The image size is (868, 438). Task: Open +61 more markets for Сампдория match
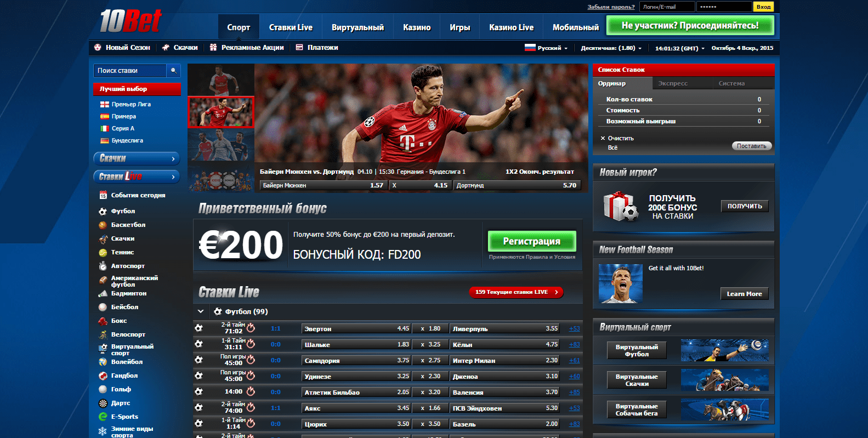(x=574, y=360)
